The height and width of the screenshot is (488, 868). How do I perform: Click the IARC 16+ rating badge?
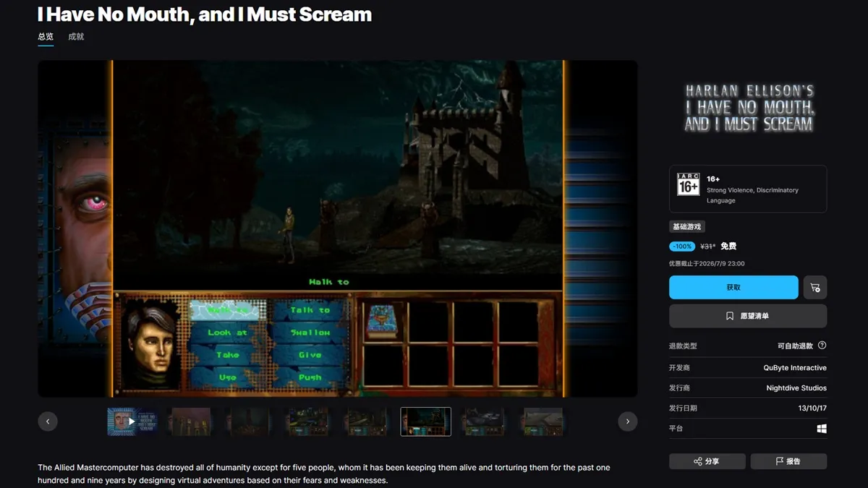click(x=688, y=184)
